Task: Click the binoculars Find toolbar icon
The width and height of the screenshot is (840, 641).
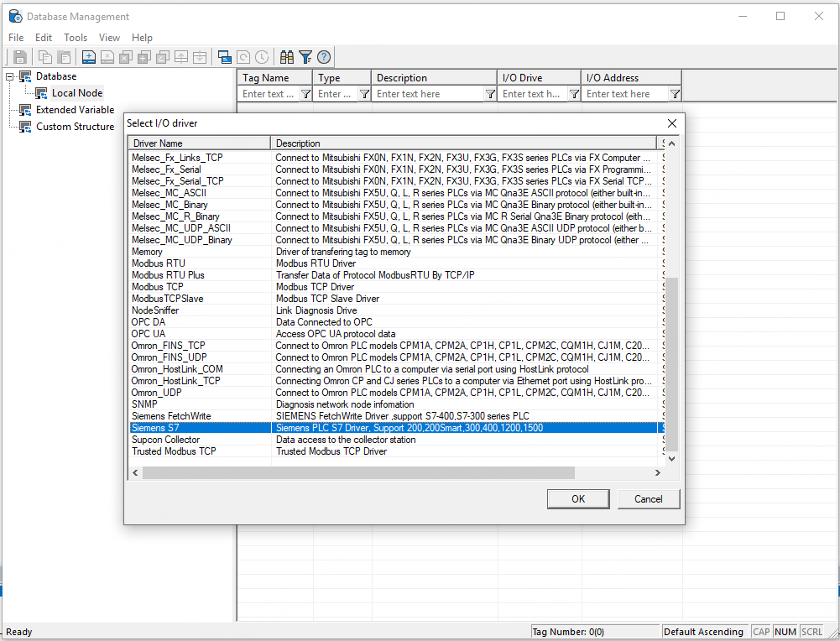Action: [287, 57]
